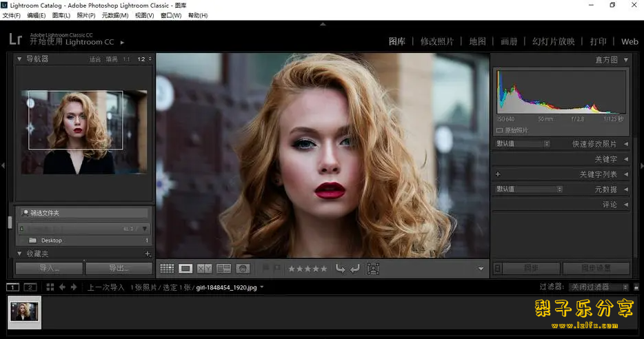
Task: Hide the right panel group arrow
Action: (641, 166)
